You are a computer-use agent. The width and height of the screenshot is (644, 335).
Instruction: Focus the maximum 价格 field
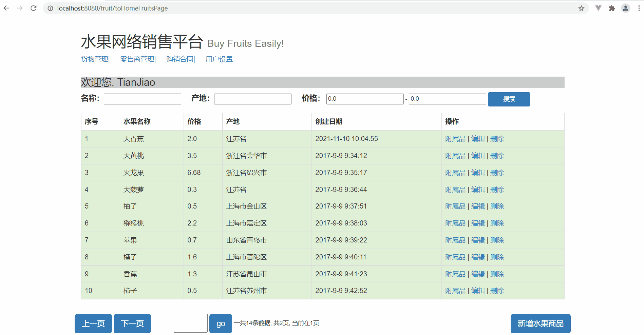pyautogui.click(x=448, y=99)
